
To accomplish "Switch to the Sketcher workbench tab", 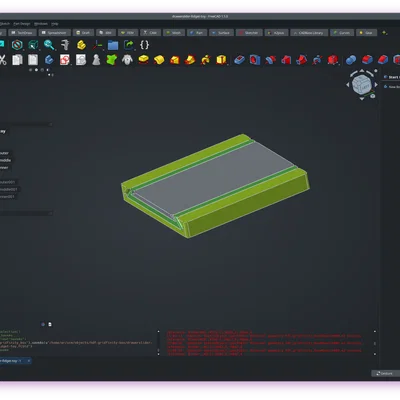I will [248, 33].
